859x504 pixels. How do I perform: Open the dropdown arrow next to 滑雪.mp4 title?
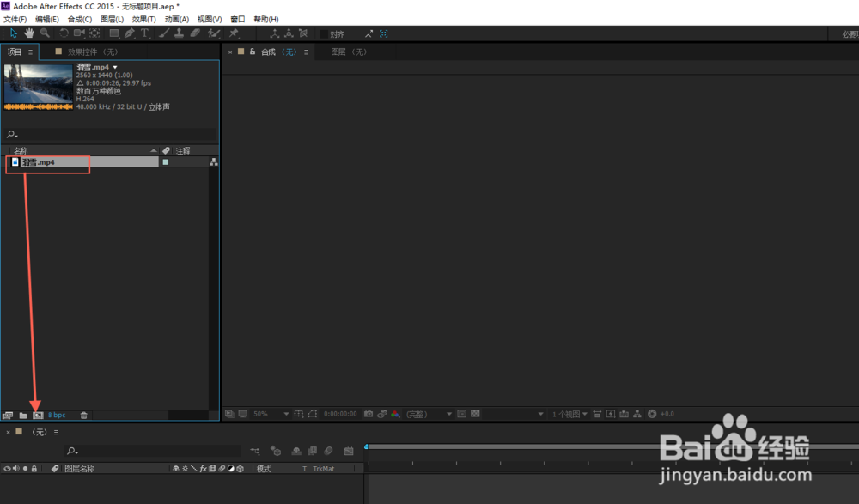pyautogui.click(x=115, y=67)
